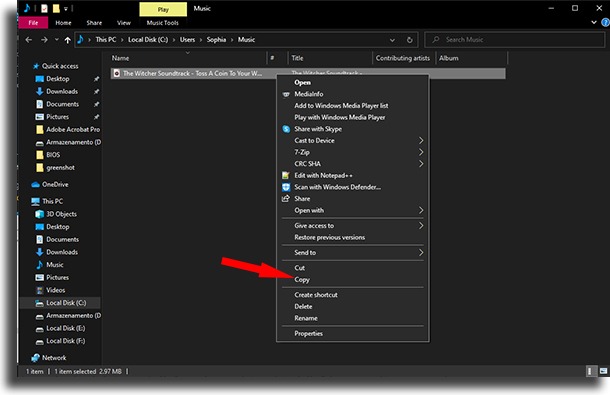Switch to the Home ribbon tab
610x395 pixels.
click(63, 23)
